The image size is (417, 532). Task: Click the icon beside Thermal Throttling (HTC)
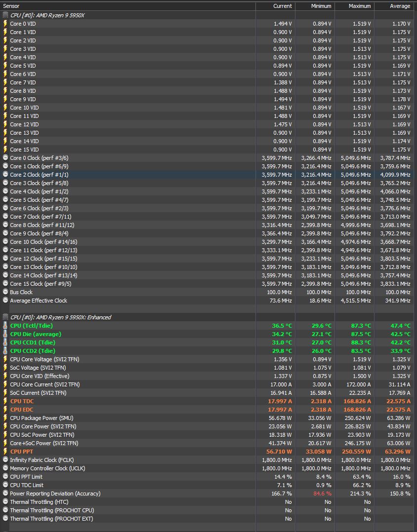[x=5, y=502]
